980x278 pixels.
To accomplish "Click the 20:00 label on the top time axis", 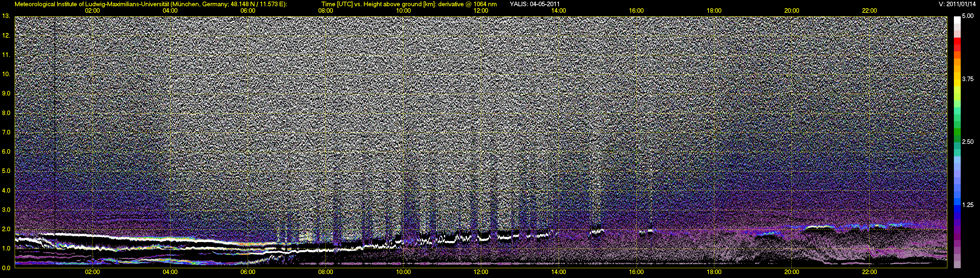I will click(x=792, y=11).
